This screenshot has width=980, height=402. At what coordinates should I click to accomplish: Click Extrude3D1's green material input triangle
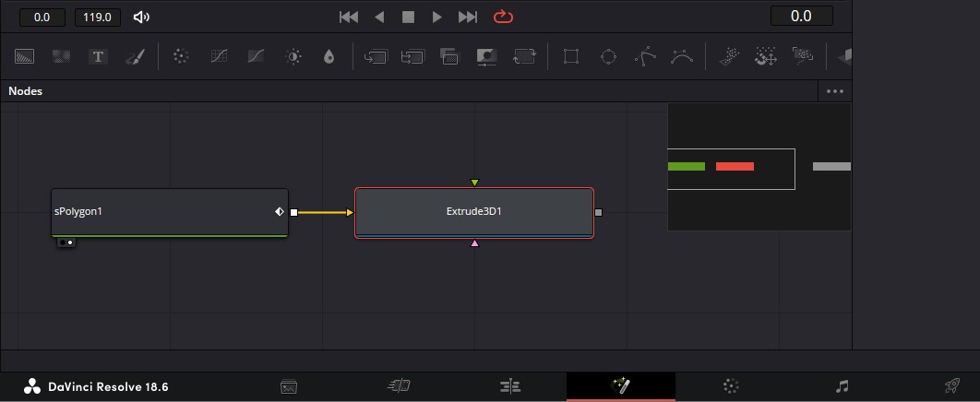click(474, 183)
